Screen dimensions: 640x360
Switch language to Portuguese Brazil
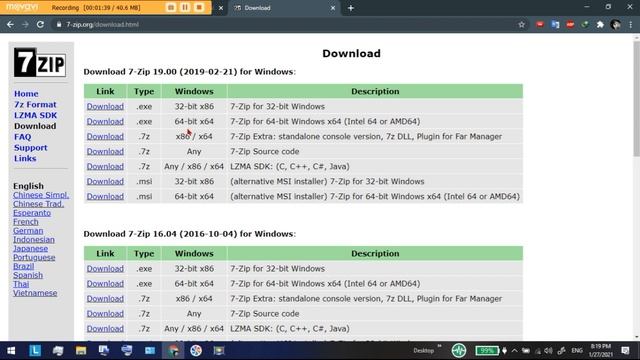click(x=34, y=262)
